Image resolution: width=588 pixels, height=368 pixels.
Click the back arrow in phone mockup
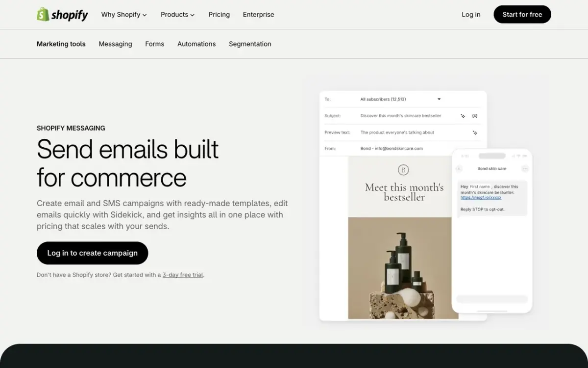(x=459, y=169)
